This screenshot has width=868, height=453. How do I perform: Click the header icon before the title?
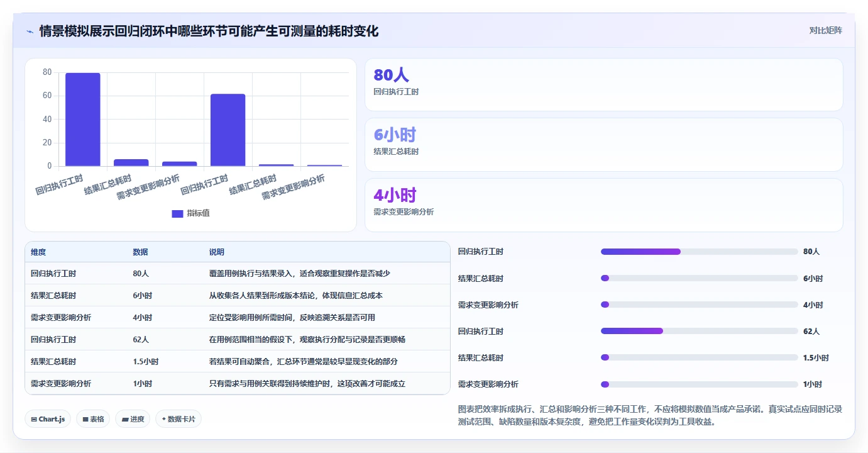click(30, 31)
